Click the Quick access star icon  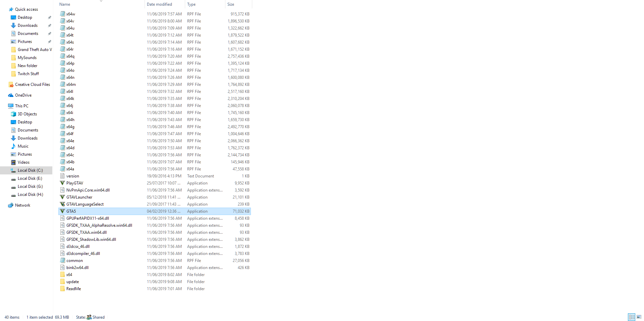coord(11,9)
